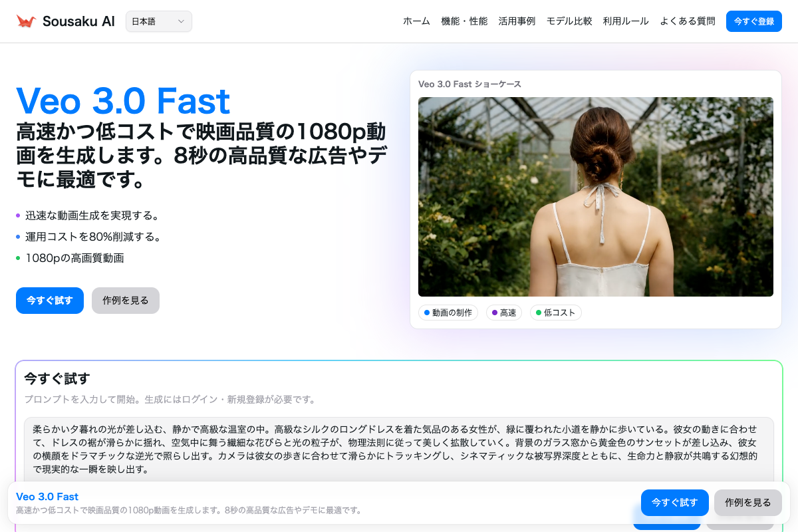Screen dimensions: 798x532
Task: Go to ホーム in the navigation bar
Action: [416, 21]
